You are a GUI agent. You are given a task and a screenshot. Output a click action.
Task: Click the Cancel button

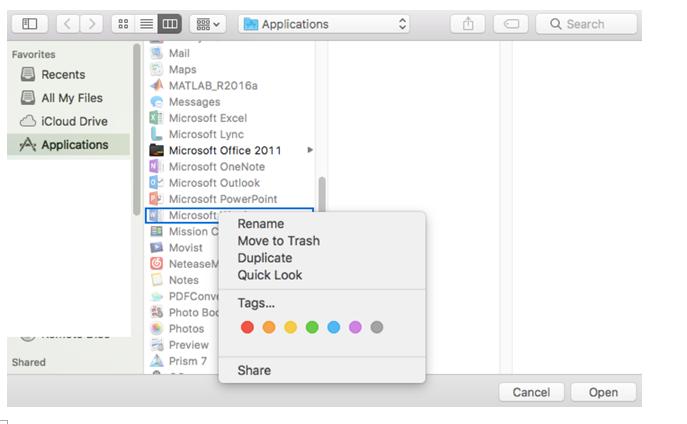click(531, 392)
